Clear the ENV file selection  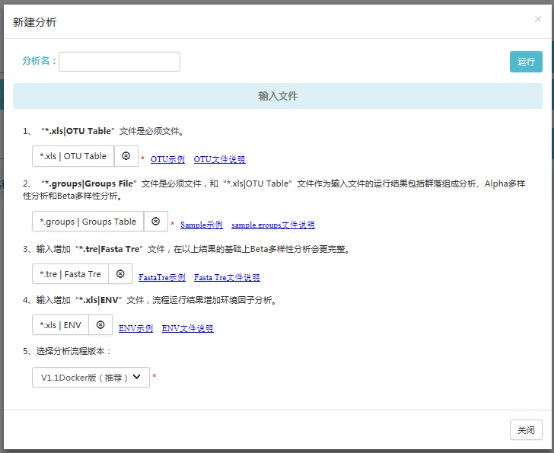point(100,325)
